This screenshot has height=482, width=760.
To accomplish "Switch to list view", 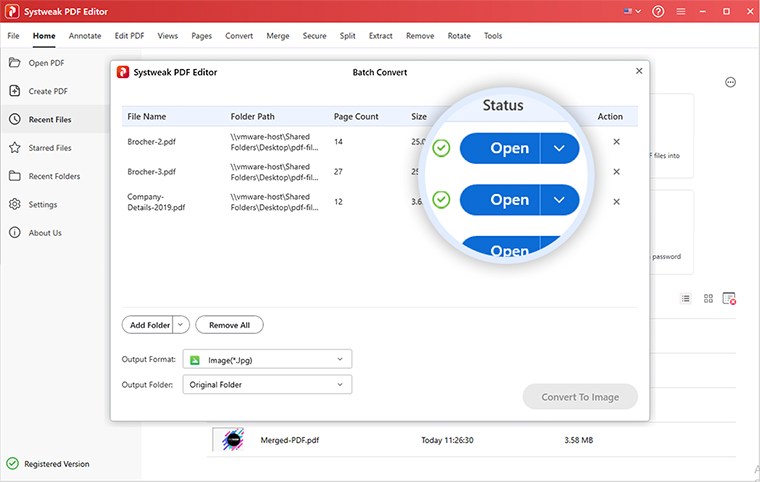I will click(x=685, y=299).
